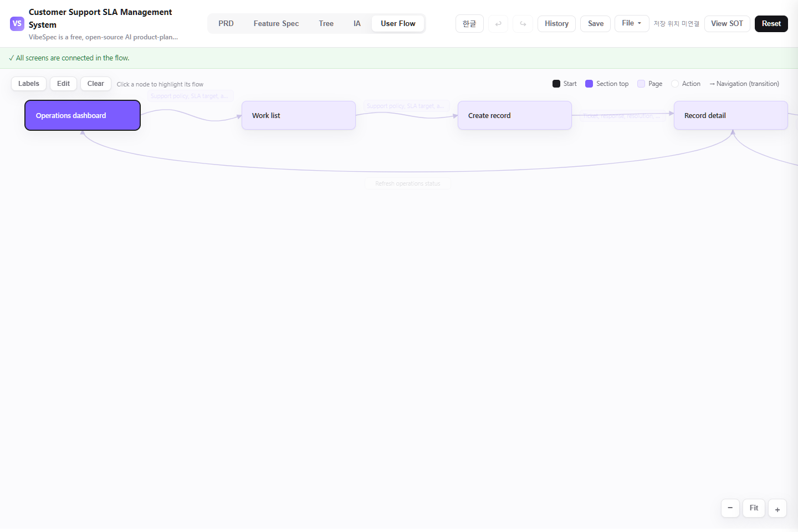Select the User Flow tab
This screenshot has width=798, height=532.
(x=398, y=24)
